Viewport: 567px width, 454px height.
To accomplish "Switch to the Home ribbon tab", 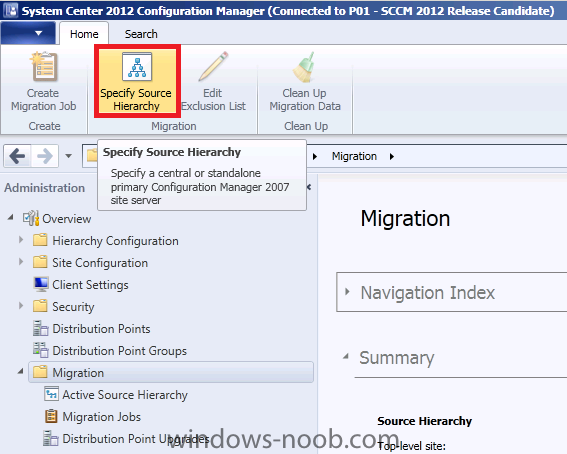I will click(x=84, y=34).
